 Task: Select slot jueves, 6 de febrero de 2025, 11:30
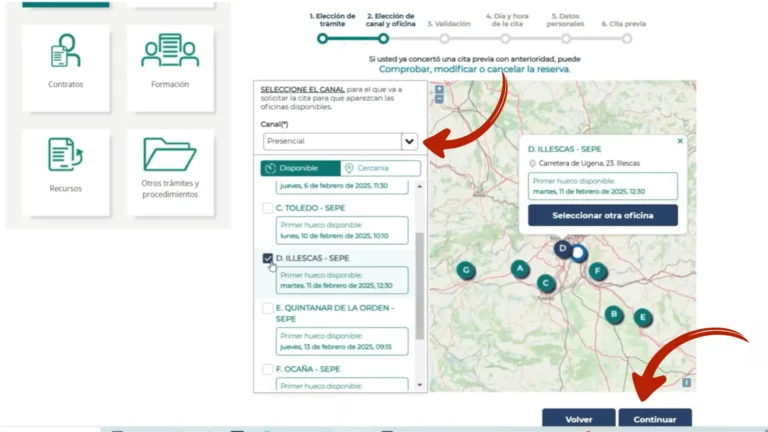click(342, 187)
